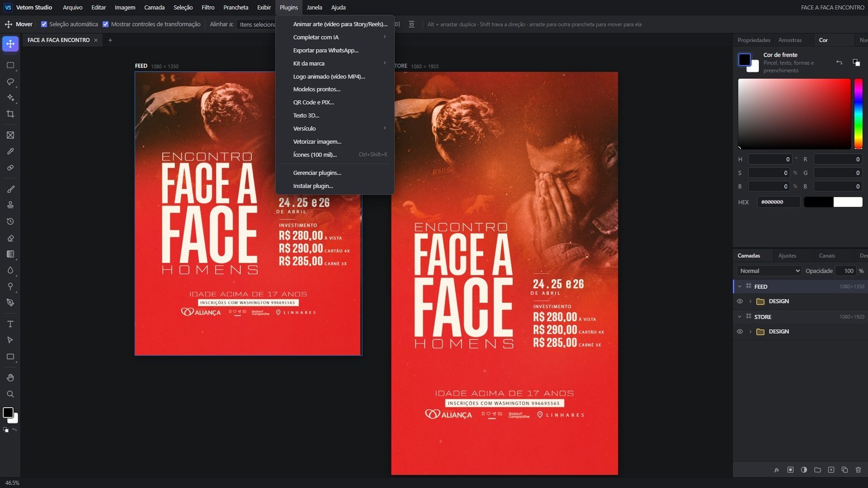Create new group folder icon in layers panel
Viewport: 868px width, 488px height.
pyautogui.click(x=818, y=470)
